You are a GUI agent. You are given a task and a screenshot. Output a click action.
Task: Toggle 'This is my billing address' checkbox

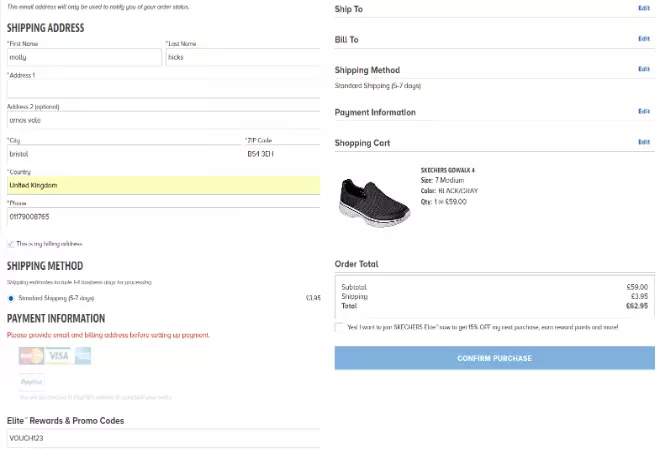[11, 244]
